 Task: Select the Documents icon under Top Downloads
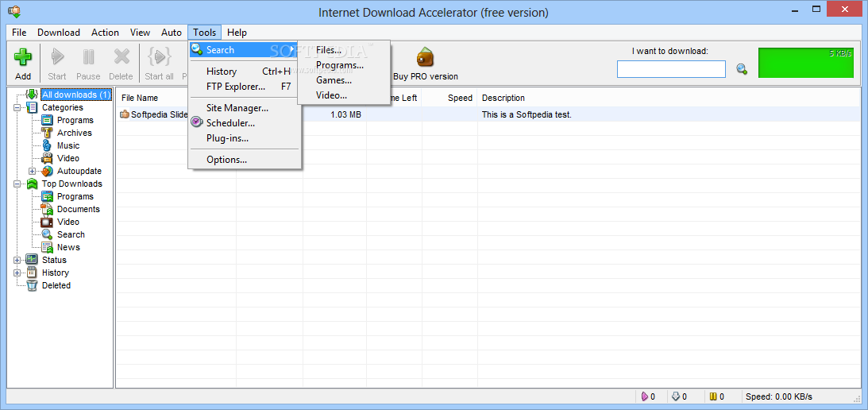coord(47,210)
